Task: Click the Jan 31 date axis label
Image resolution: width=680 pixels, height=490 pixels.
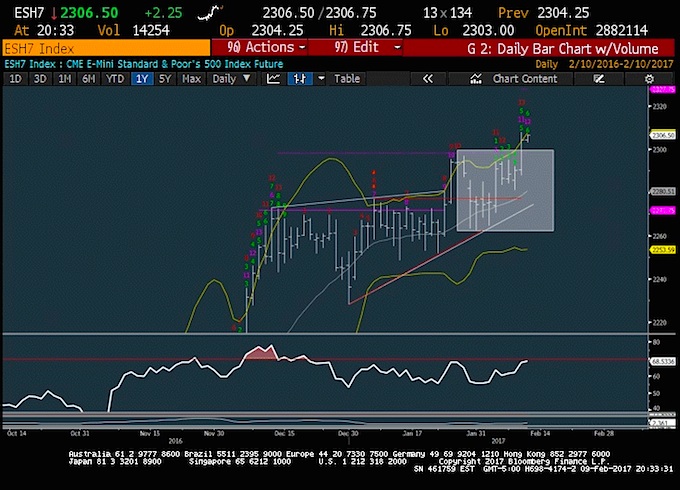Action: click(476, 433)
